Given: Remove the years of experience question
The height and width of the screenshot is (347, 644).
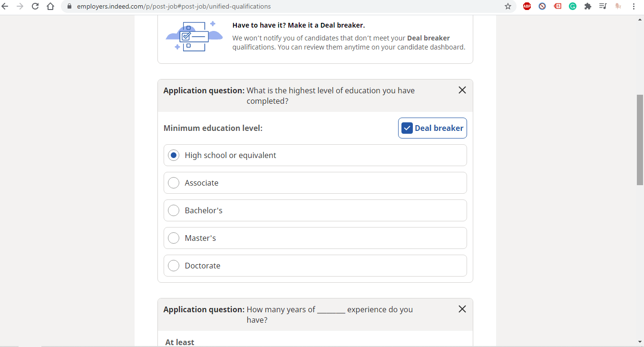Looking at the screenshot, I should click(462, 308).
